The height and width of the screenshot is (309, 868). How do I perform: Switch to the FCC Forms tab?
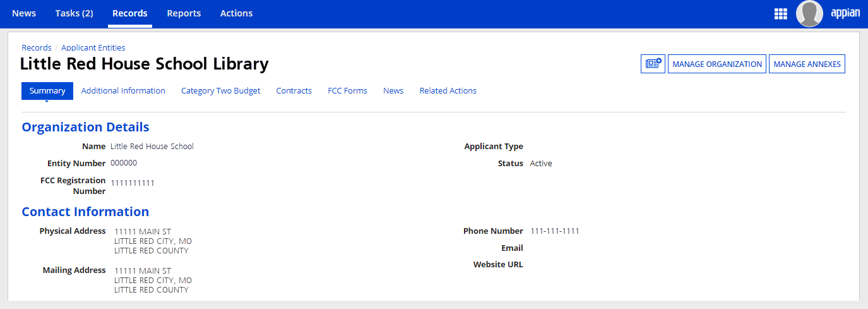point(347,91)
